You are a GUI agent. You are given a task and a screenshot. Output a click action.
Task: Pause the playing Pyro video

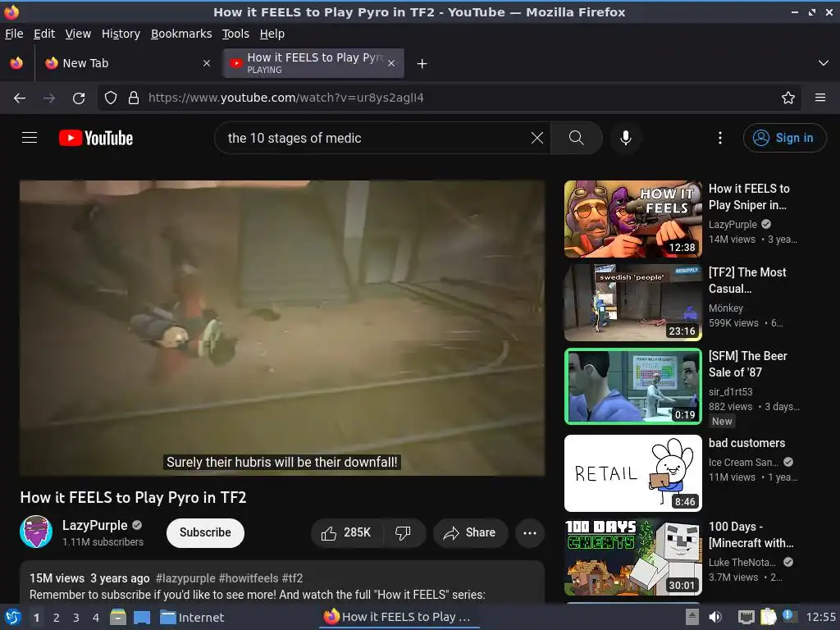pyautogui.click(x=282, y=328)
